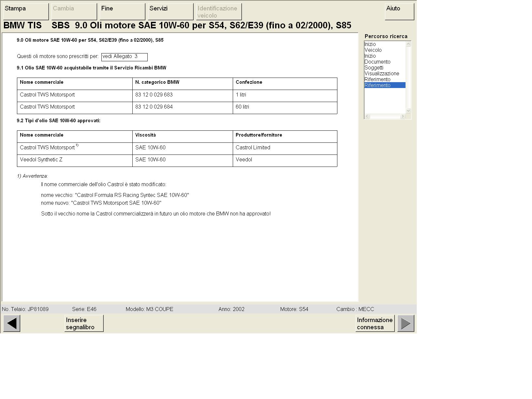Click the Identificazione veicolo button
This screenshot has width=532, height=399.
219,12
